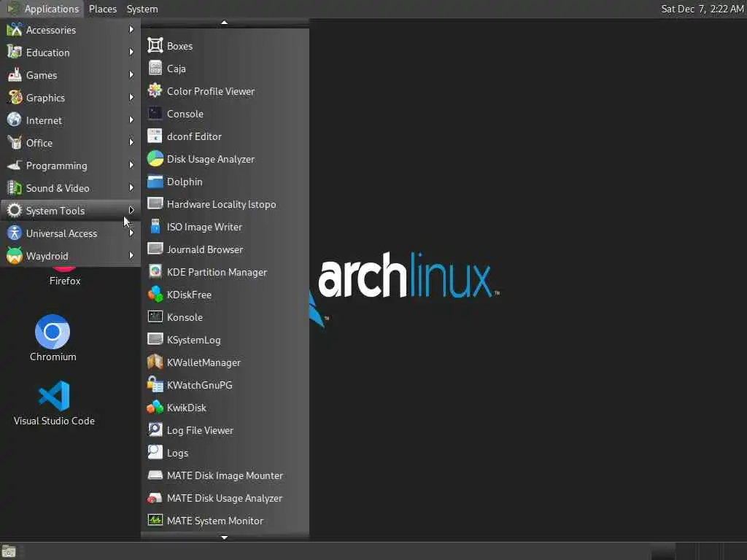
Task: Click the 'Disk Usage Analyzer' label
Action: click(211, 159)
